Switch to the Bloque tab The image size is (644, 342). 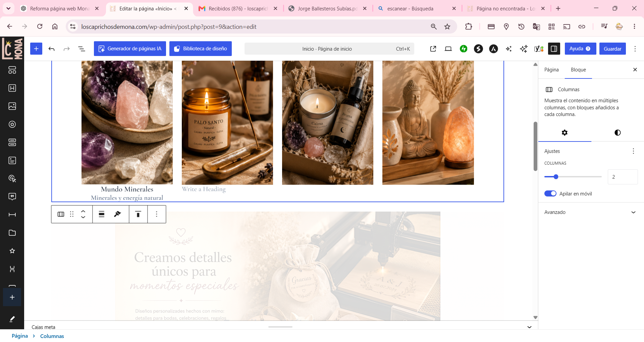[x=578, y=70]
